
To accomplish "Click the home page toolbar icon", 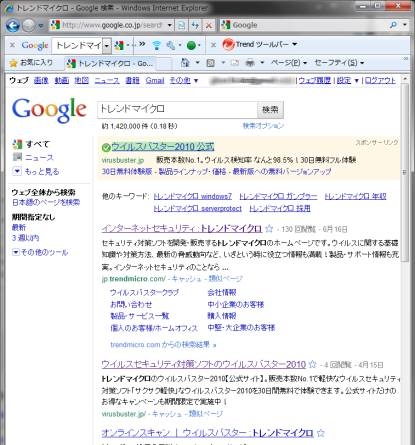I will [186, 63].
